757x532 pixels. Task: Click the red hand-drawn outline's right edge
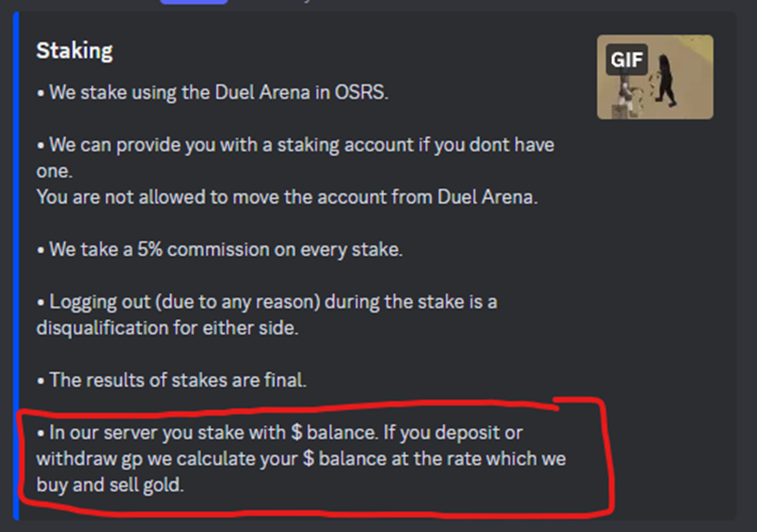tap(608, 457)
